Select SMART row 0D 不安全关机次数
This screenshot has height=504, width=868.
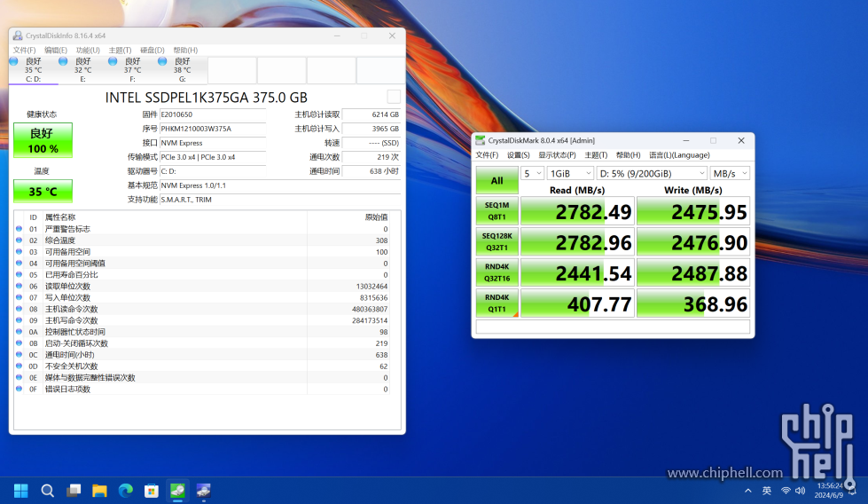click(202, 366)
